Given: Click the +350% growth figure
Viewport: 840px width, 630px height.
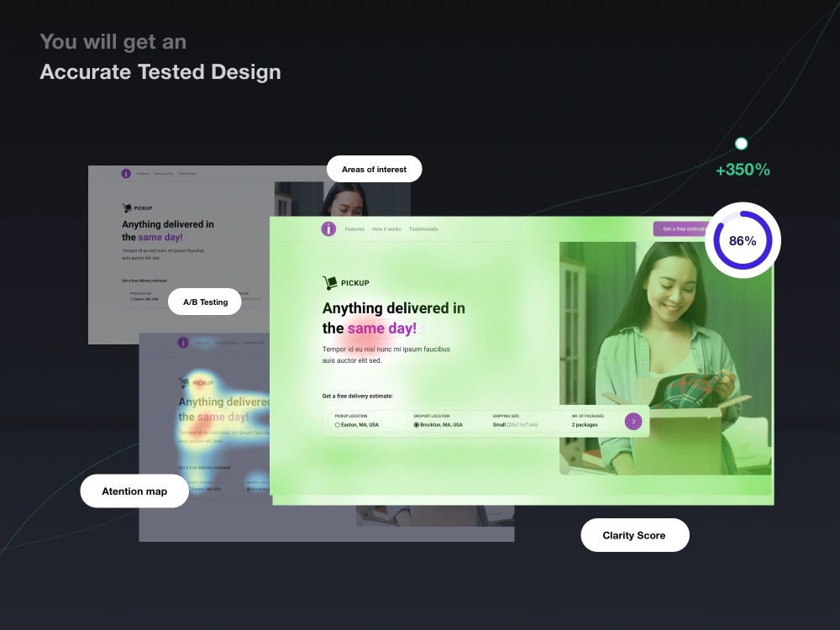Looking at the screenshot, I should [x=743, y=170].
